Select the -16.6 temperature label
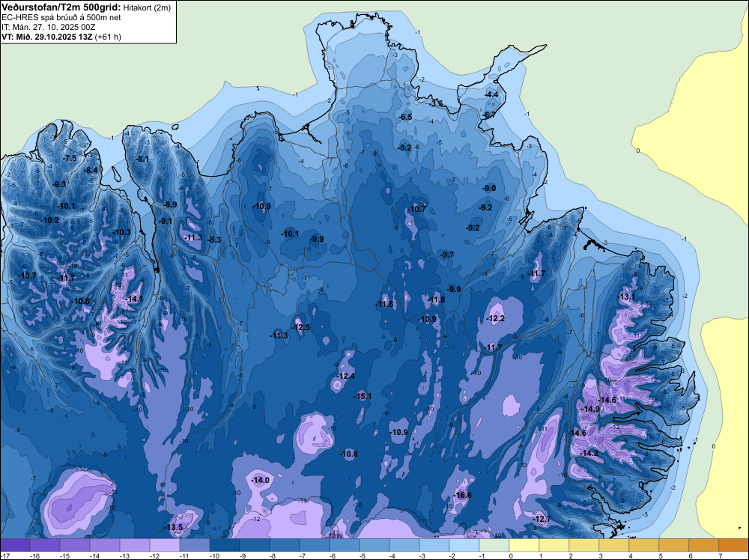The width and height of the screenshot is (749, 560). [462, 495]
